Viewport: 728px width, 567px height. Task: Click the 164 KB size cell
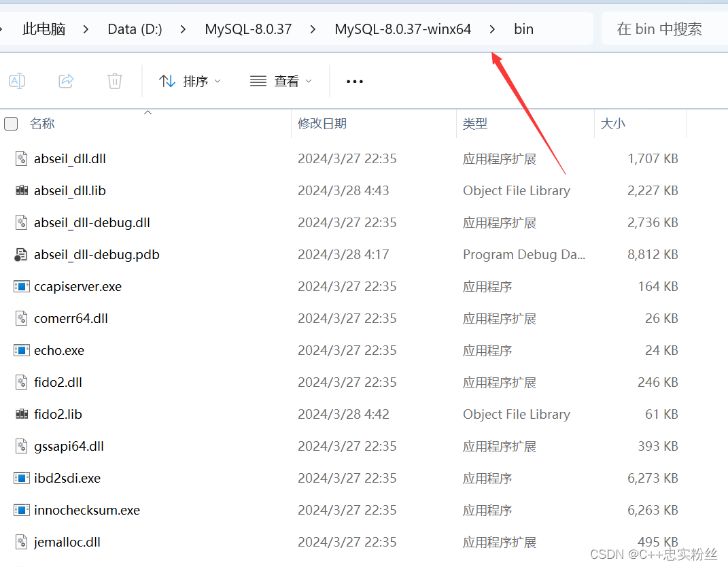[658, 286]
